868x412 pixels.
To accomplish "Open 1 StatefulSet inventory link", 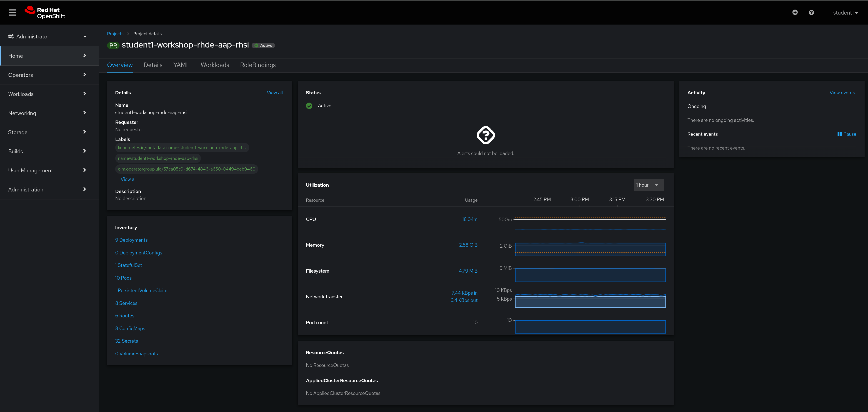I will click(x=128, y=265).
